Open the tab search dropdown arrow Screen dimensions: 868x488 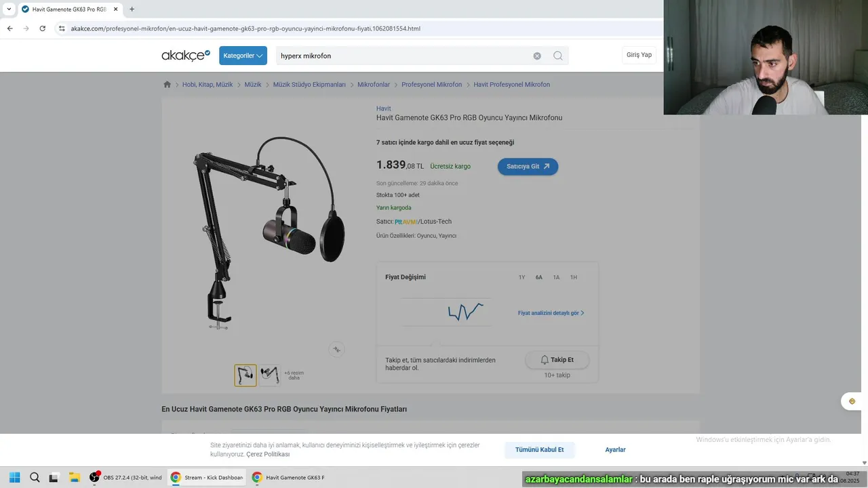pos(9,9)
